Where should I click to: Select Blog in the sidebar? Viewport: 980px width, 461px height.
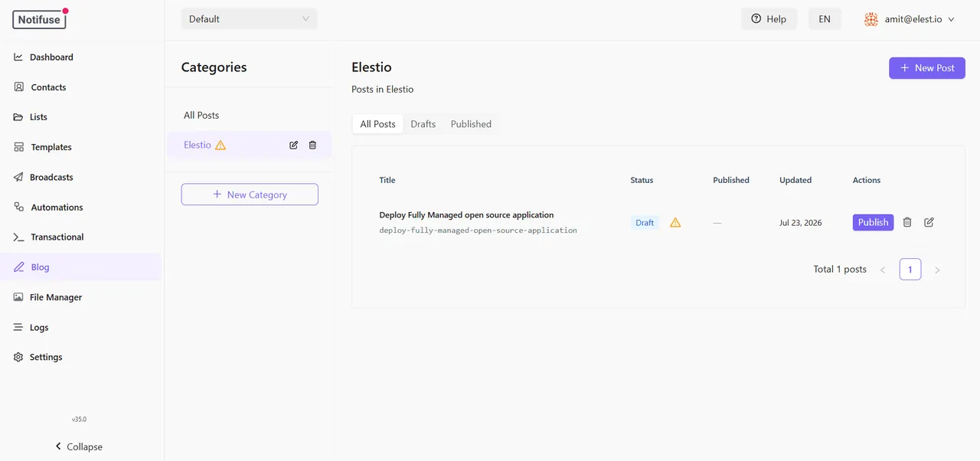(x=80, y=267)
